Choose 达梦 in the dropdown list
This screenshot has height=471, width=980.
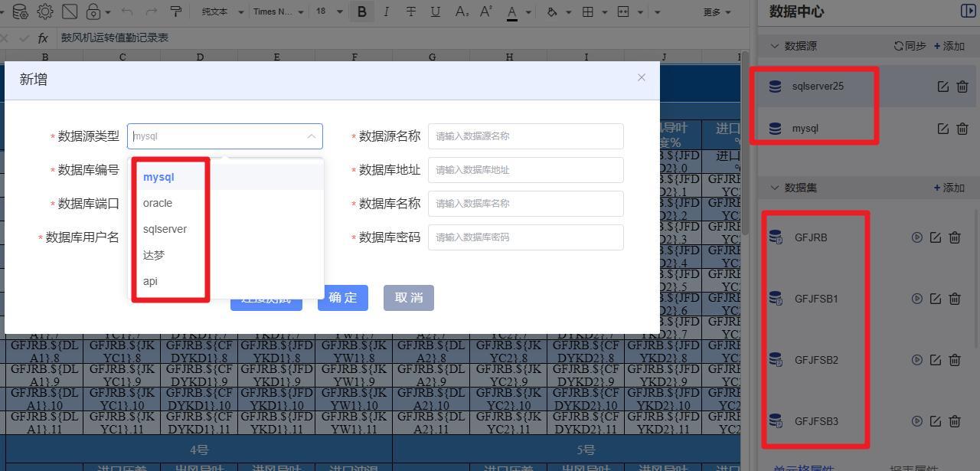pyautogui.click(x=154, y=255)
